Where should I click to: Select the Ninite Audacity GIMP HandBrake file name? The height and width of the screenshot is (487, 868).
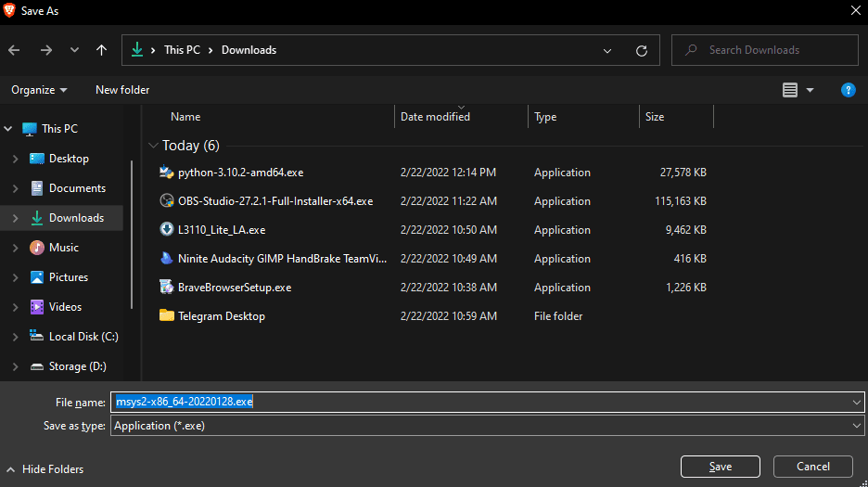click(282, 259)
